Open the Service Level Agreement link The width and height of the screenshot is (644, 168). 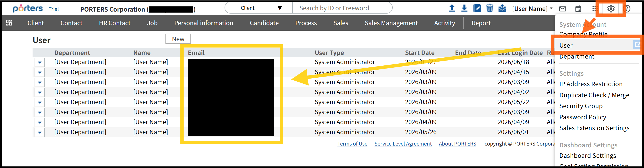pyautogui.click(x=403, y=144)
